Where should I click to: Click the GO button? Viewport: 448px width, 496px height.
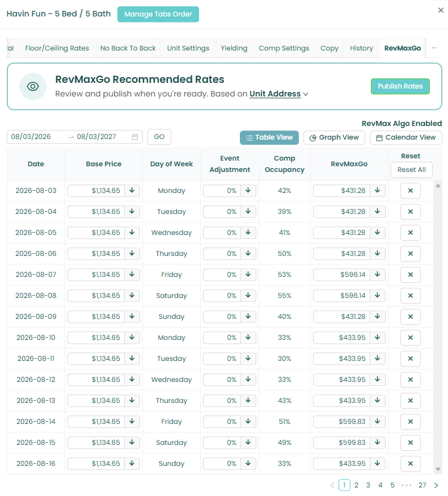pyautogui.click(x=159, y=137)
